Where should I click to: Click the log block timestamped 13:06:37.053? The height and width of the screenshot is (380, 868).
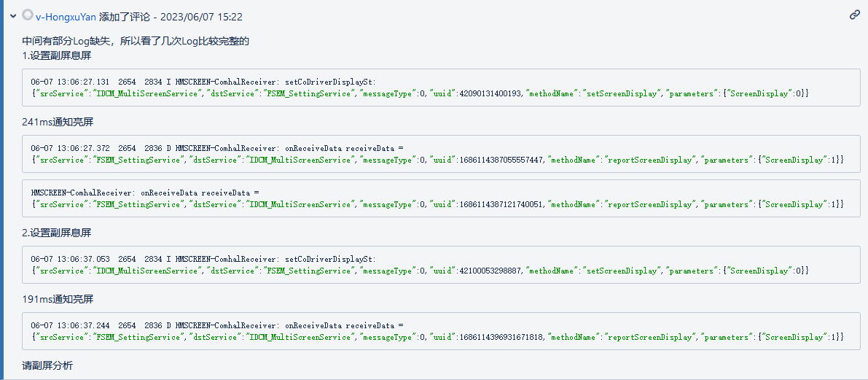point(441,265)
